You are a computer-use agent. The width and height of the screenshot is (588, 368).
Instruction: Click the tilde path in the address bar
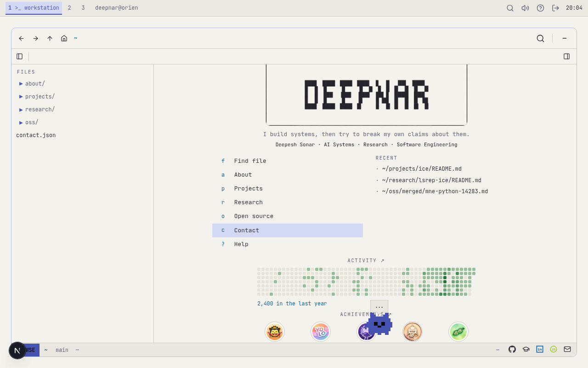pos(76,38)
